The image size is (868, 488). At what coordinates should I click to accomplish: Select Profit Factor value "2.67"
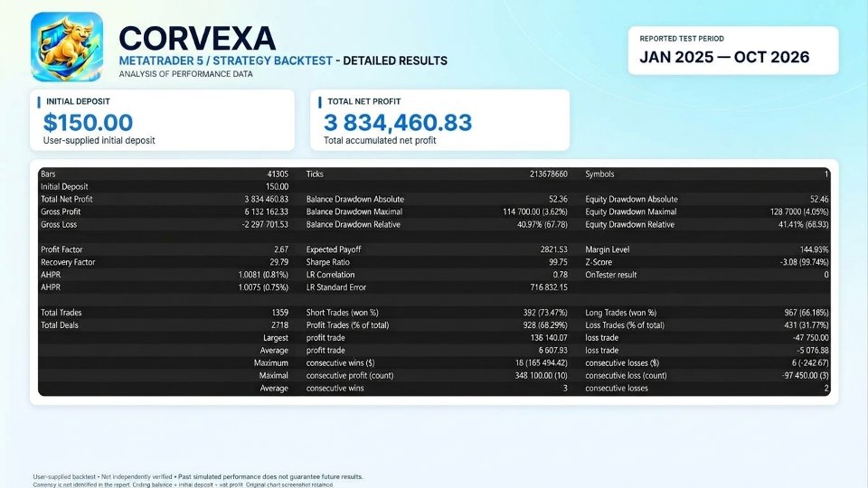tap(281, 249)
